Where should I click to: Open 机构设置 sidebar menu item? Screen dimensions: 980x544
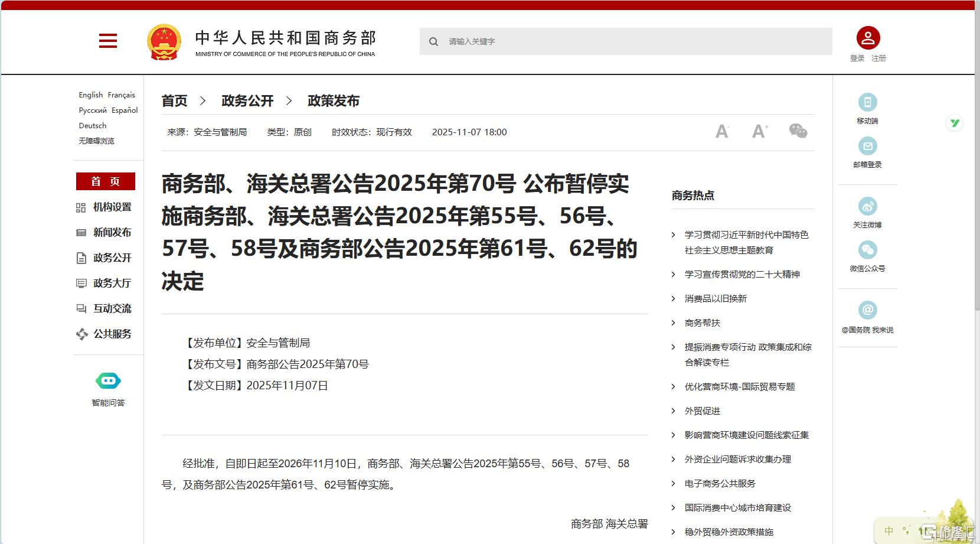[x=112, y=207]
